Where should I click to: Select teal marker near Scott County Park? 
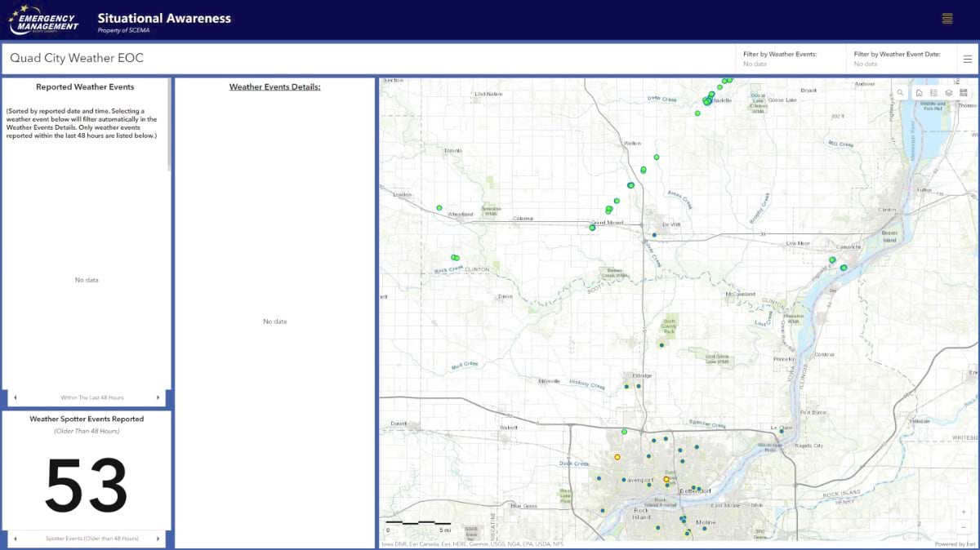pyautogui.click(x=661, y=345)
